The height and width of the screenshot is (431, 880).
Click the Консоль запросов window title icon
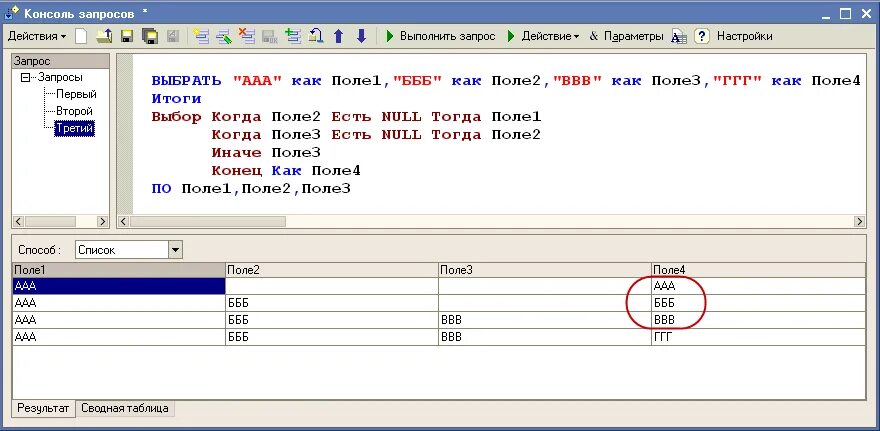tap(12, 13)
